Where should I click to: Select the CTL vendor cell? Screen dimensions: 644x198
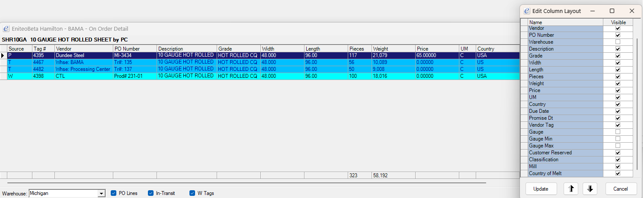84,76
